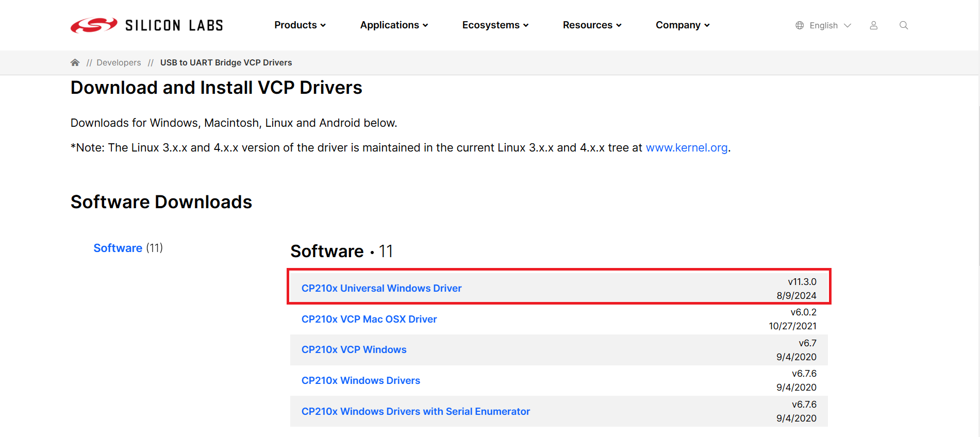This screenshot has width=980, height=437.
Task: Go to home via breadcrumb house icon
Action: [75, 62]
